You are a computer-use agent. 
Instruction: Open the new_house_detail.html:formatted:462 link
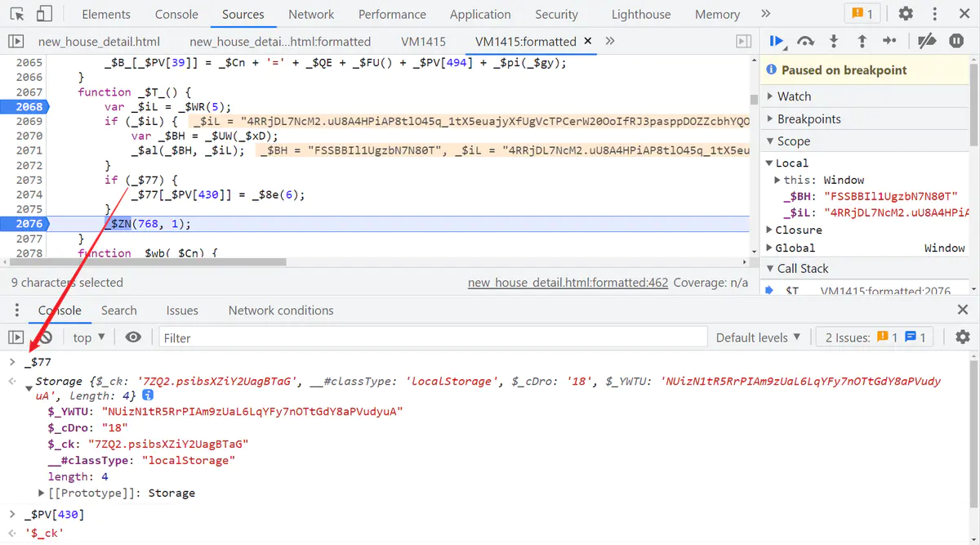tap(568, 283)
